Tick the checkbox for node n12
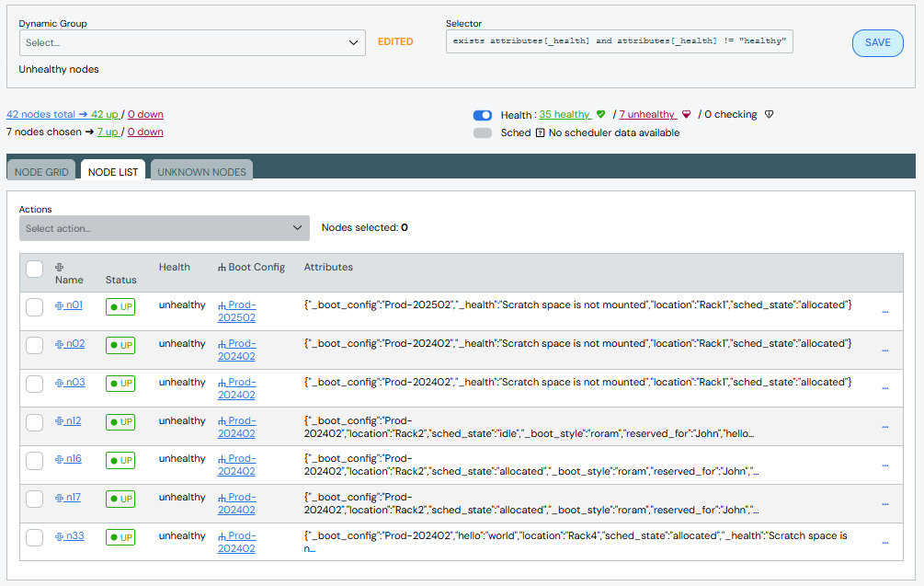The width and height of the screenshot is (924, 586). 34,422
